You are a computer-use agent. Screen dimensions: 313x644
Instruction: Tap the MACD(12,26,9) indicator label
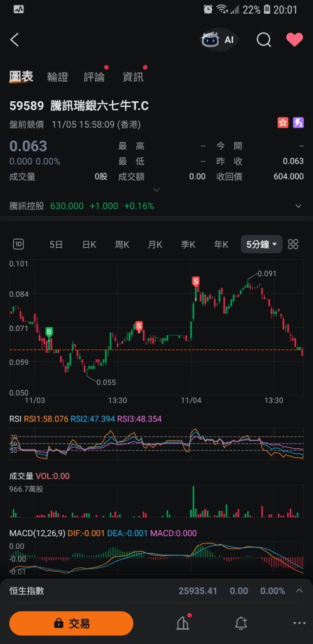(x=37, y=533)
